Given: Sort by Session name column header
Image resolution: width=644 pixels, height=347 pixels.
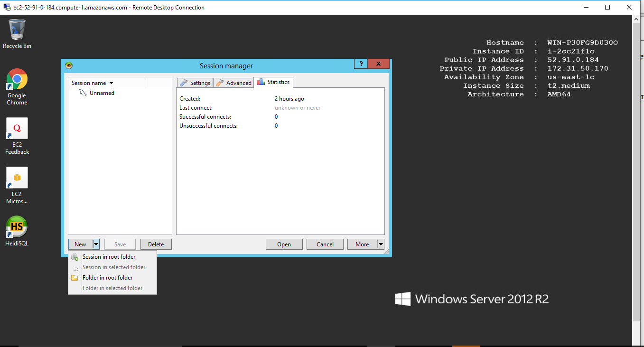Looking at the screenshot, I should tap(92, 83).
